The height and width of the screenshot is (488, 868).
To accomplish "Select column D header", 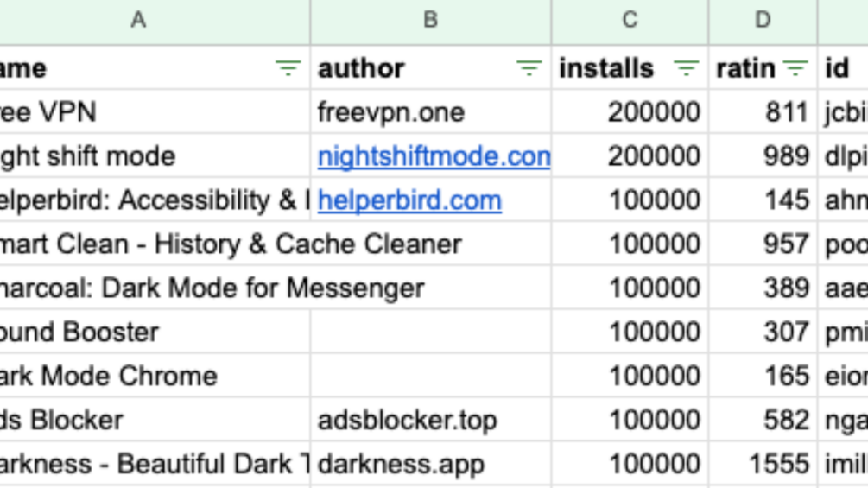I will (763, 21).
